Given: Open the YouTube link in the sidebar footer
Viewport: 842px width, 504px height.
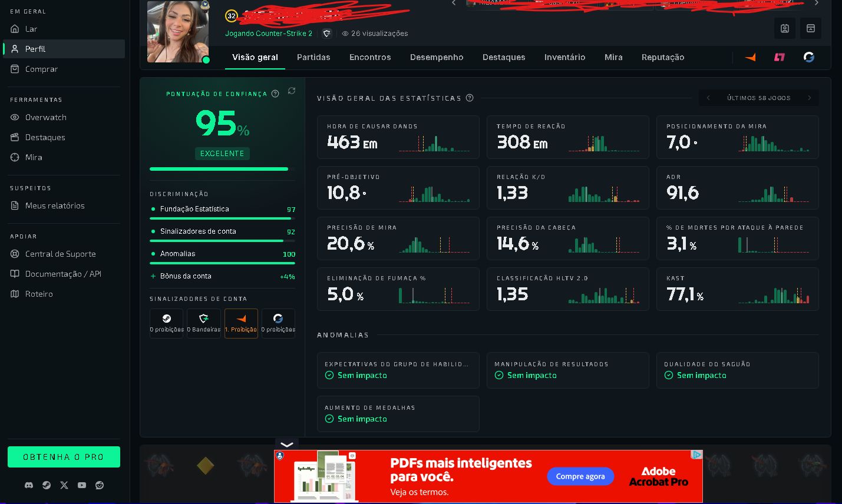Looking at the screenshot, I should 82,485.
